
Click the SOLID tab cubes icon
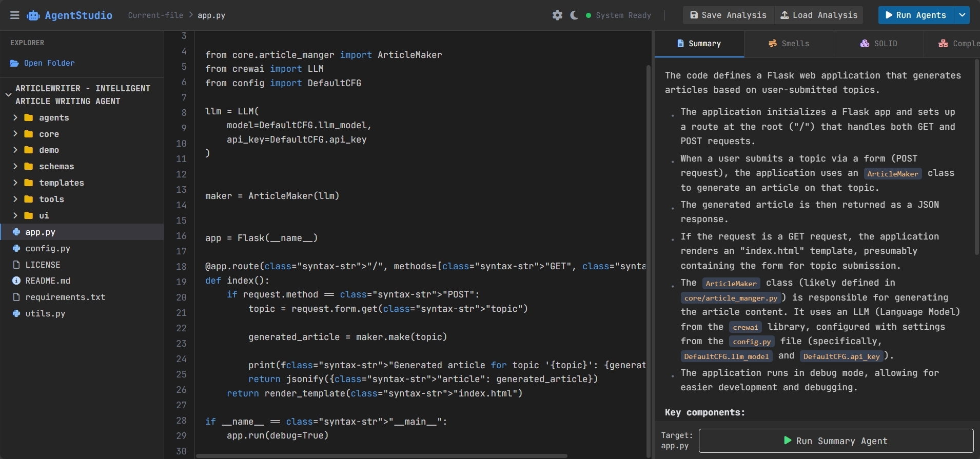click(865, 44)
